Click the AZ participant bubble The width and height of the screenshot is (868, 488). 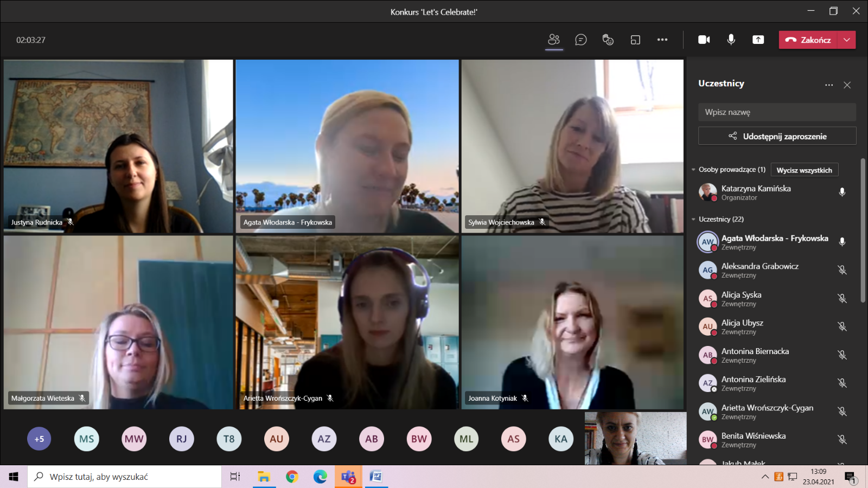(x=324, y=439)
